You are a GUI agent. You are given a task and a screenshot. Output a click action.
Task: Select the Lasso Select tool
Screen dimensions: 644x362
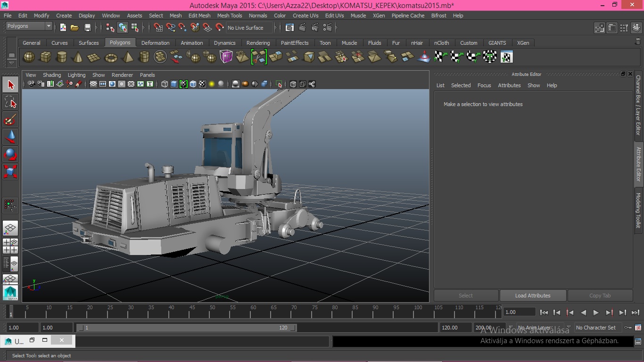[x=10, y=102]
